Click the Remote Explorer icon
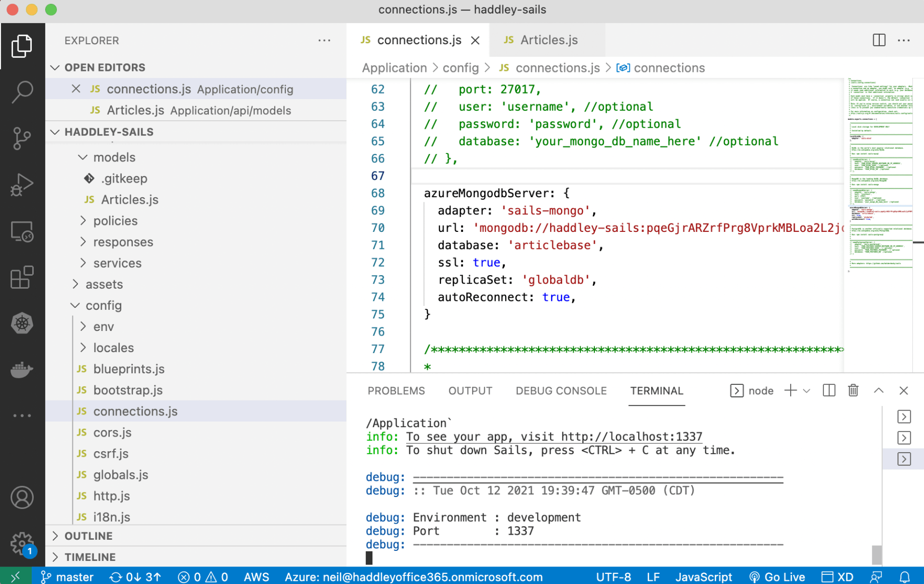Screen dimensions: 924x584 [22, 231]
